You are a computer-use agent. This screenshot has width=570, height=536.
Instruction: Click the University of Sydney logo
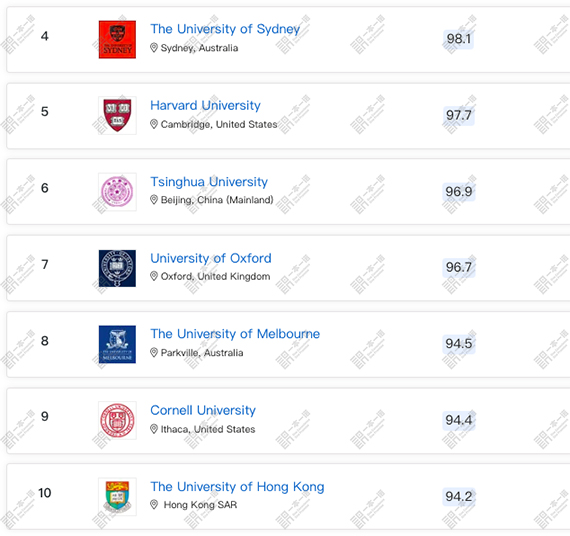click(x=117, y=39)
